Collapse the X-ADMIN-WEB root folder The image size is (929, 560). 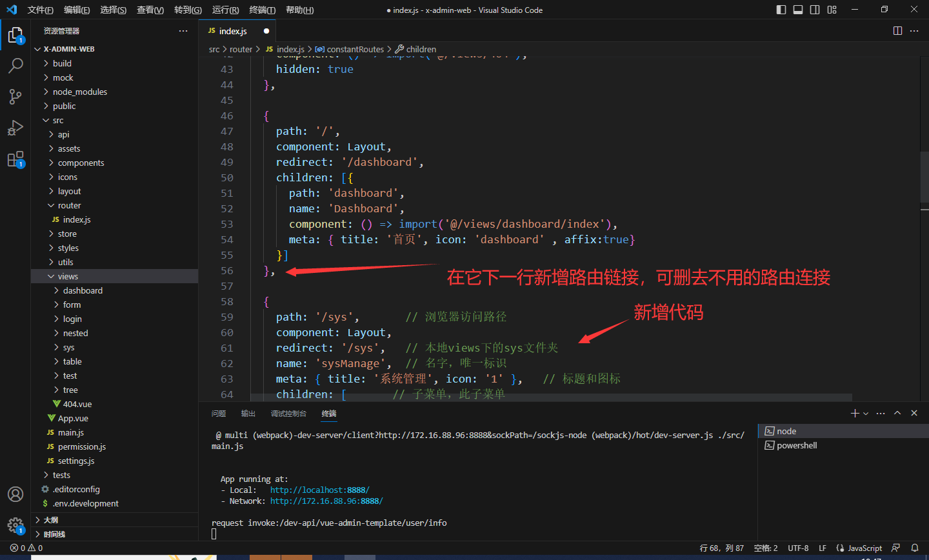(x=114, y=49)
